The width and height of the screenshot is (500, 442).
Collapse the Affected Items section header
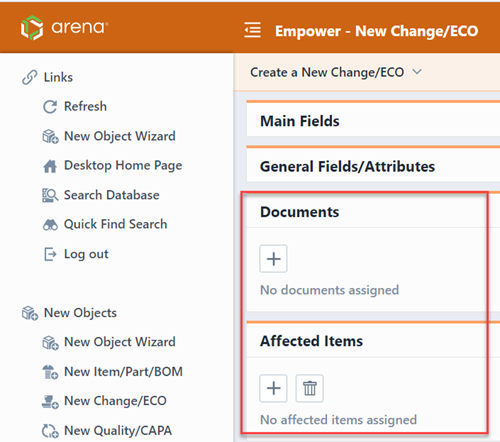point(373,341)
